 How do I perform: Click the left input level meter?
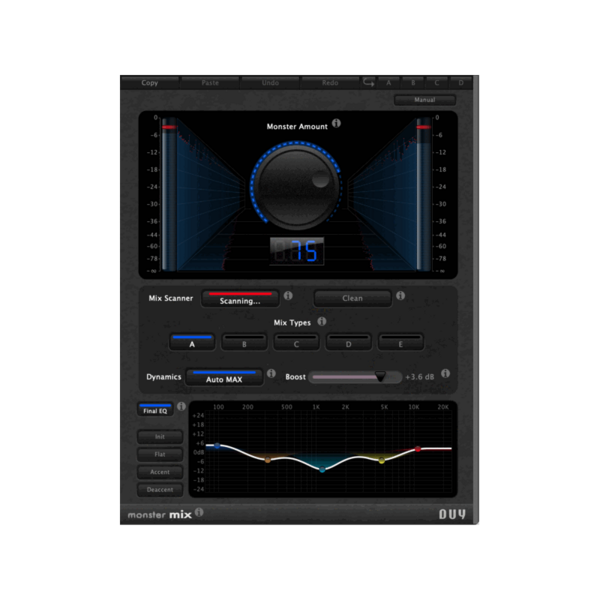click(x=169, y=194)
